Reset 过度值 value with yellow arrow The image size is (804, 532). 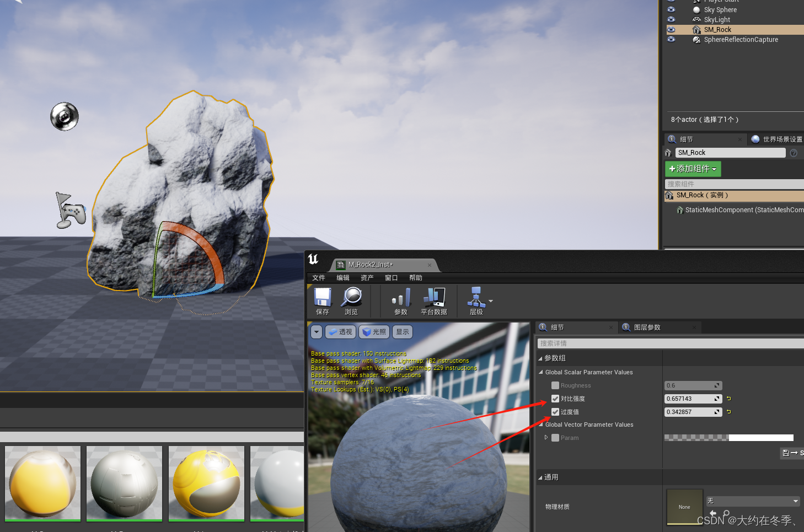pos(729,412)
